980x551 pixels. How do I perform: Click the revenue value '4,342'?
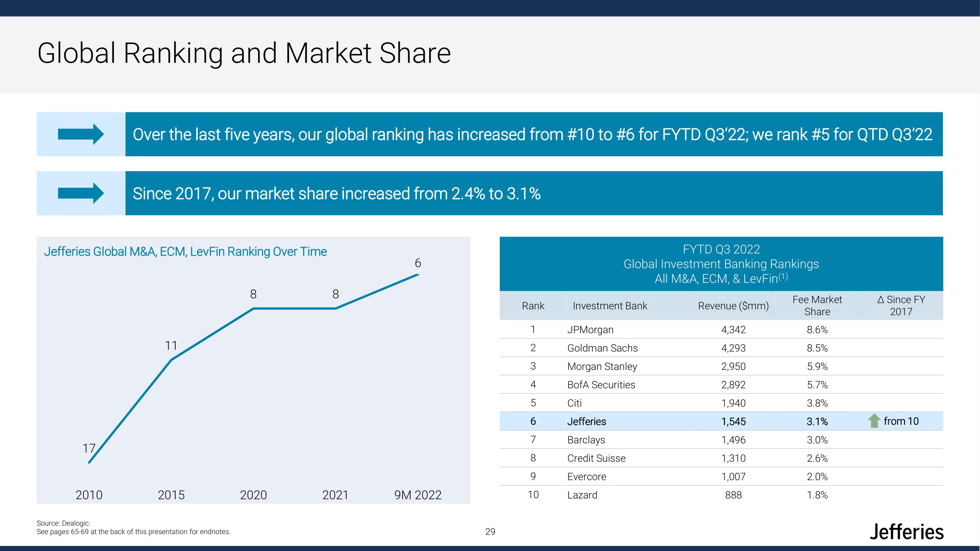coord(733,330)
